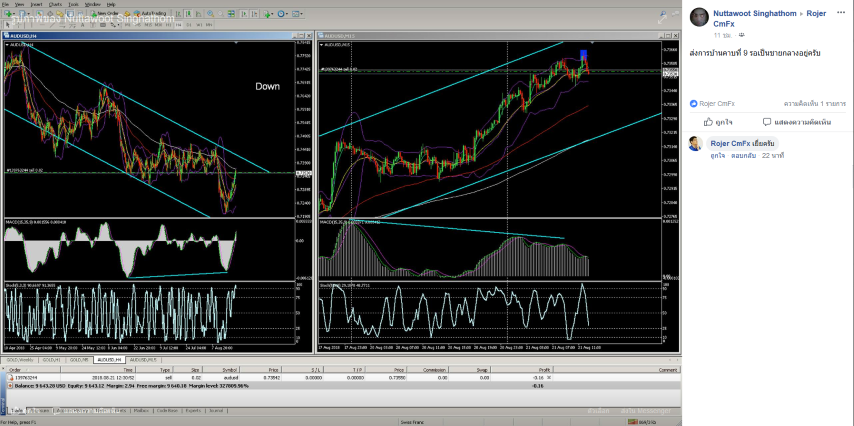Toggle chart auto scroll
The width and height of the screenshot is (854, 426).
point(244,14)
